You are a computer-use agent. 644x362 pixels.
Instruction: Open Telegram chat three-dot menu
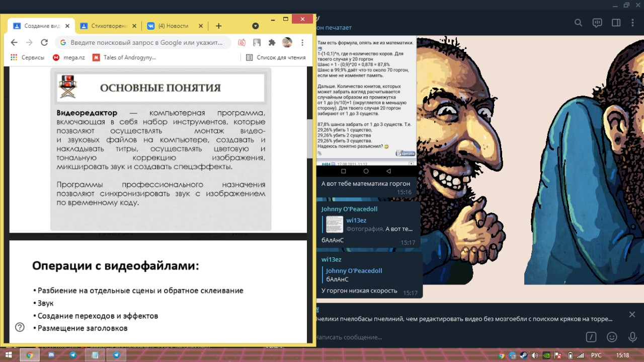click(633, 23)
